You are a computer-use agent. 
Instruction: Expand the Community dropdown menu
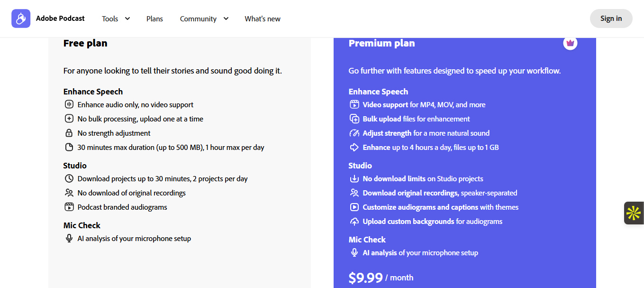(204, 19)
